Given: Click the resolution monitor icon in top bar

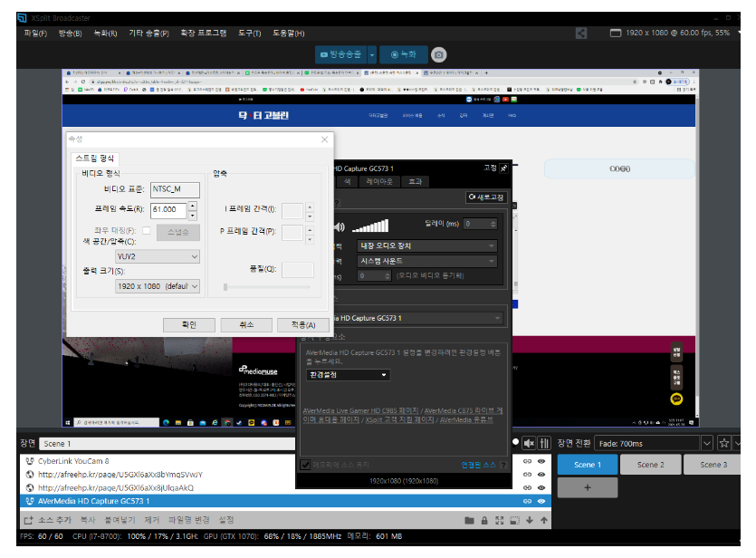Looking at the screenshot, I should [x=616, y=34].
